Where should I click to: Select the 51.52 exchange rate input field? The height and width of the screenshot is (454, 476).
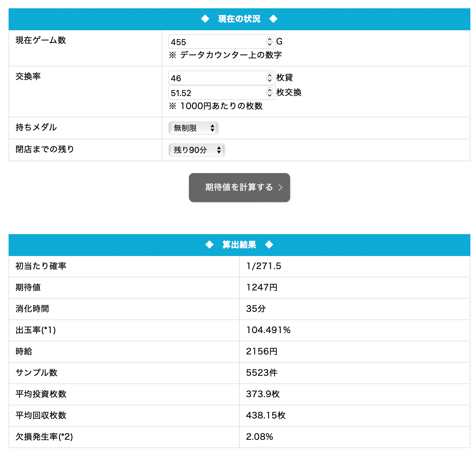[213, 93]
